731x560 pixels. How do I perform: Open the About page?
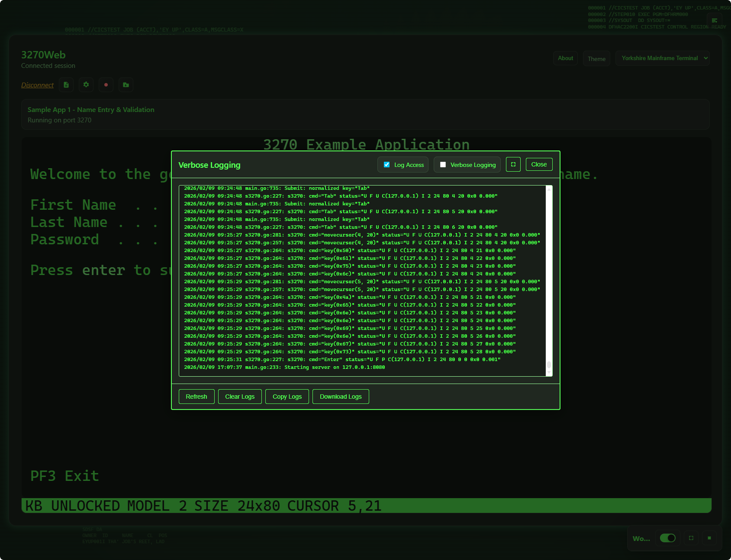pos(565,58)
